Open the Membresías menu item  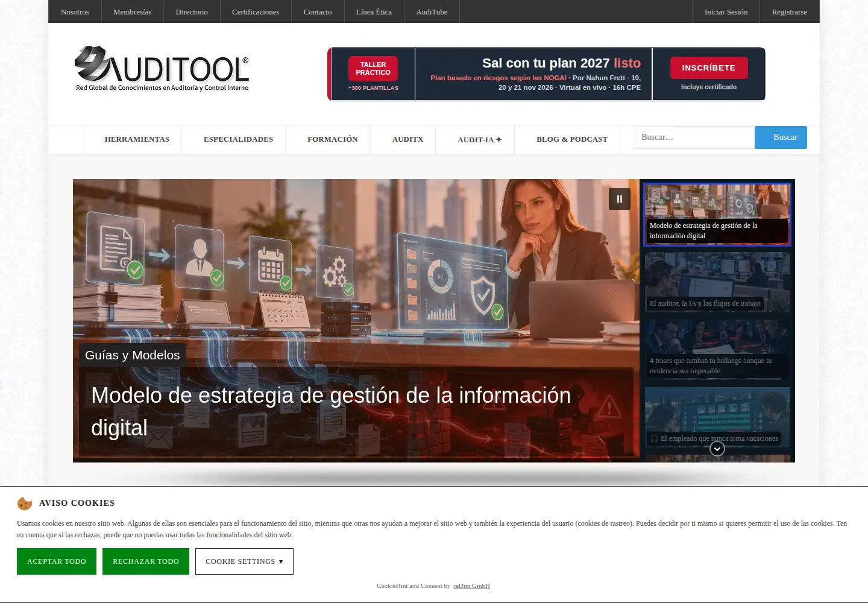133,11
